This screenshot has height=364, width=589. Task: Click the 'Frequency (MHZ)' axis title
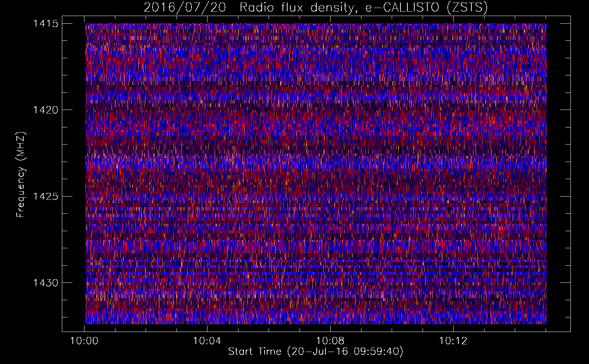pos(21,175)
